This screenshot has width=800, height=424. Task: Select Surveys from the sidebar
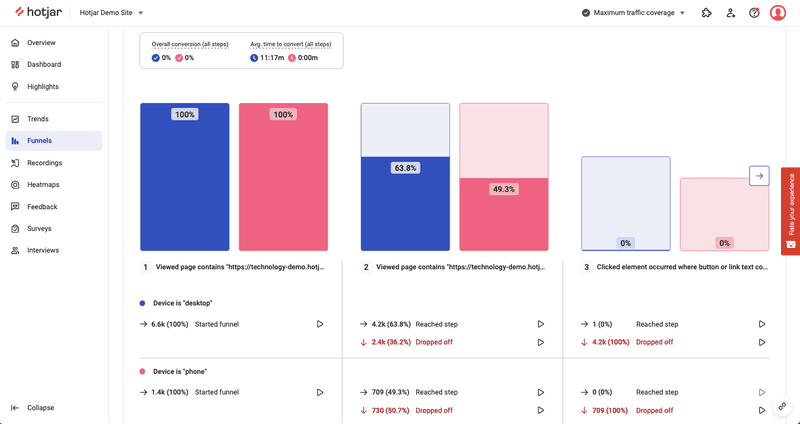40,229
